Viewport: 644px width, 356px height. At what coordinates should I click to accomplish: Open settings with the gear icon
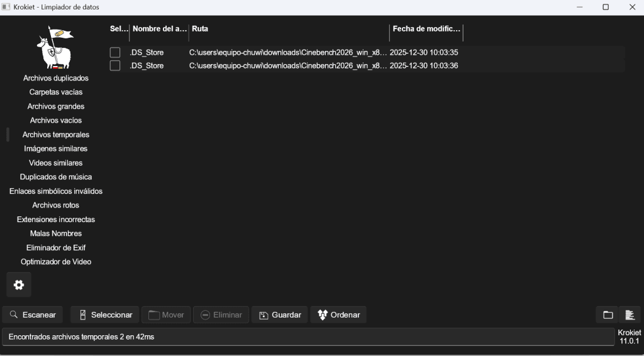[19, 284]
